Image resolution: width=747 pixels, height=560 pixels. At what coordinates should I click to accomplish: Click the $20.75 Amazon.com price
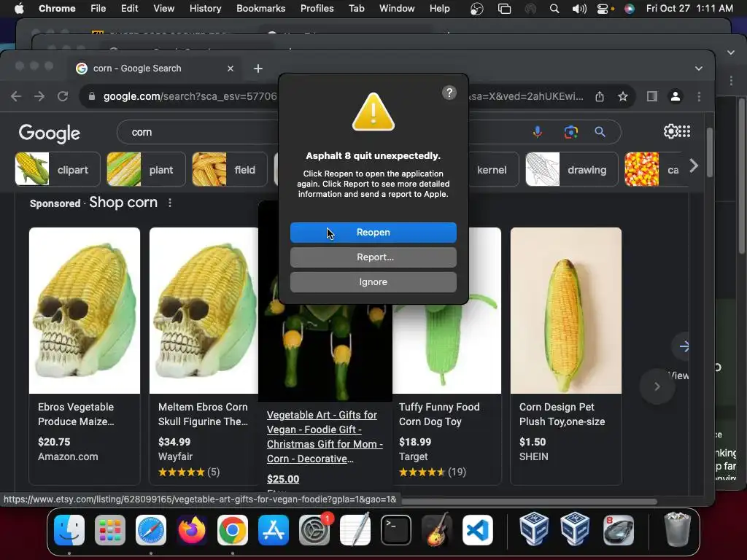pyautogui.click(x=54, y=442)
